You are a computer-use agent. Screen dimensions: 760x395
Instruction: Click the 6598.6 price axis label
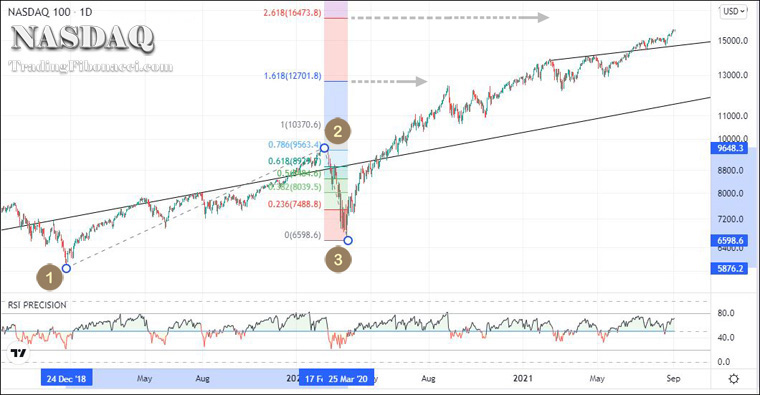coord(730,241)
